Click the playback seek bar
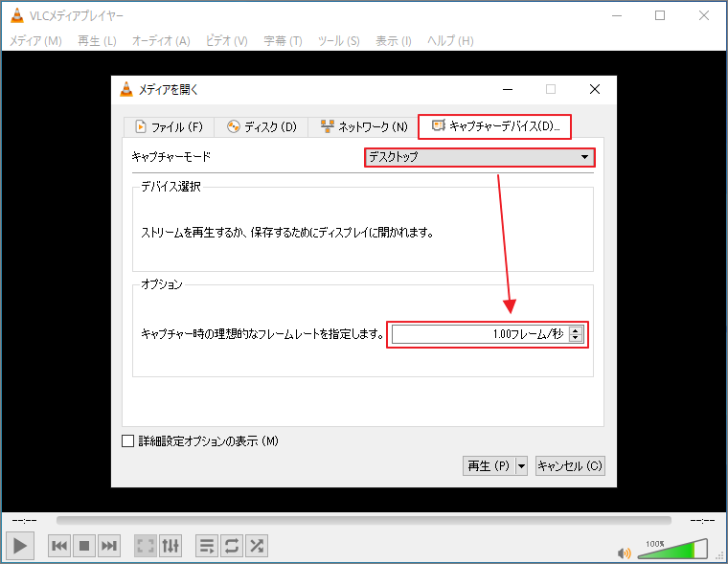The height and width of the screenshot is (564, 728). [364, 520]
